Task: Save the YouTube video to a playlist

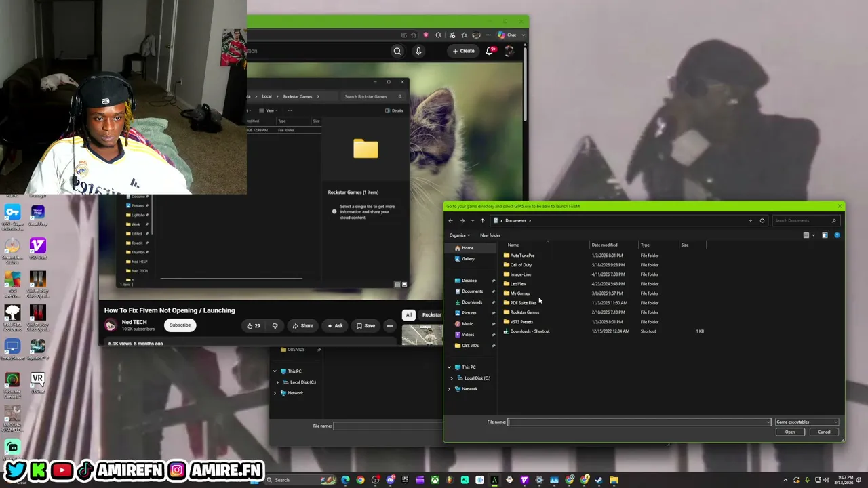Action: pyautogui.click(x=366, y=326)
